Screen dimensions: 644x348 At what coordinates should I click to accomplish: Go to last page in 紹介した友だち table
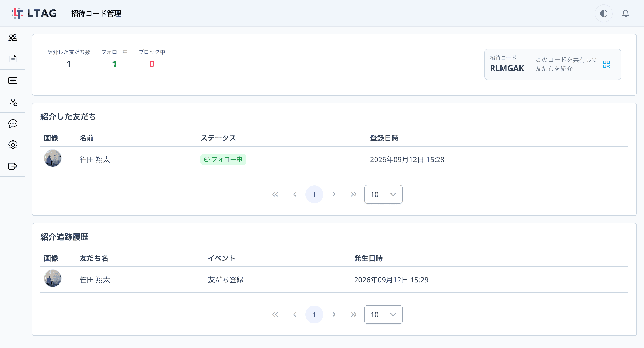354,194
